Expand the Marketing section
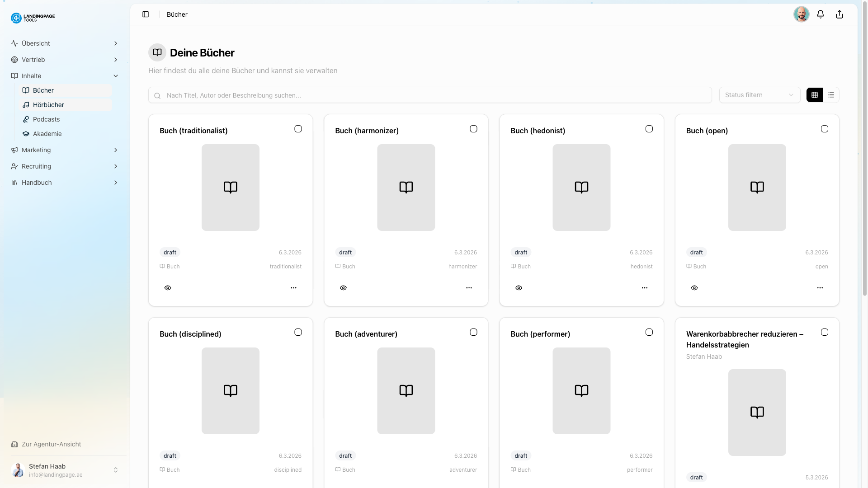 [x=65, y=150]
